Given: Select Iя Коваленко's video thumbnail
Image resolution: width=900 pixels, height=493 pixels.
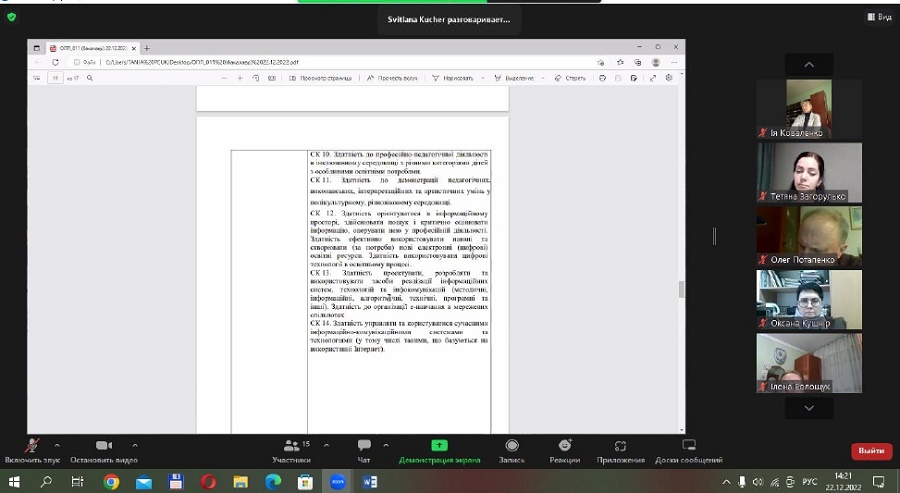Looking at the screenshot, I should point(808,108).
